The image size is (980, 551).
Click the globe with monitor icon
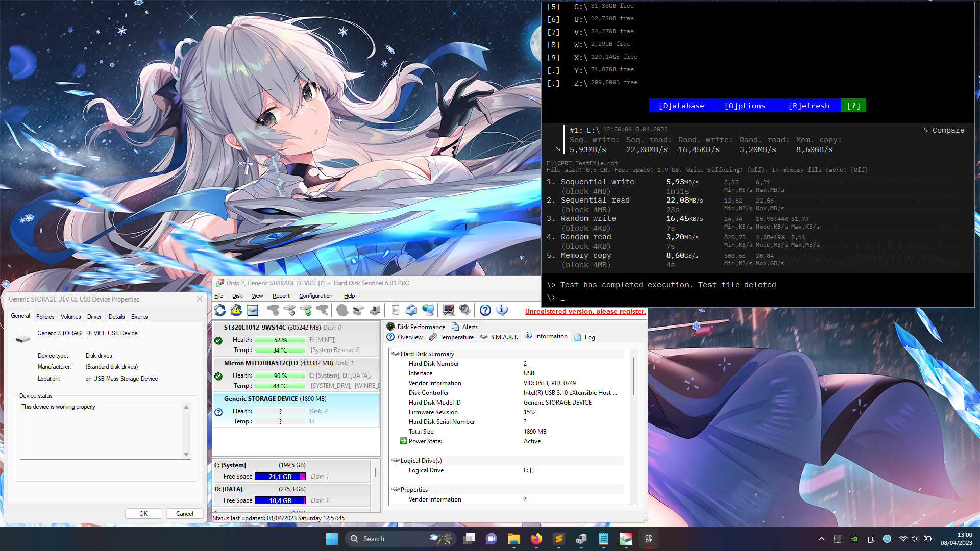pos(428,310)
